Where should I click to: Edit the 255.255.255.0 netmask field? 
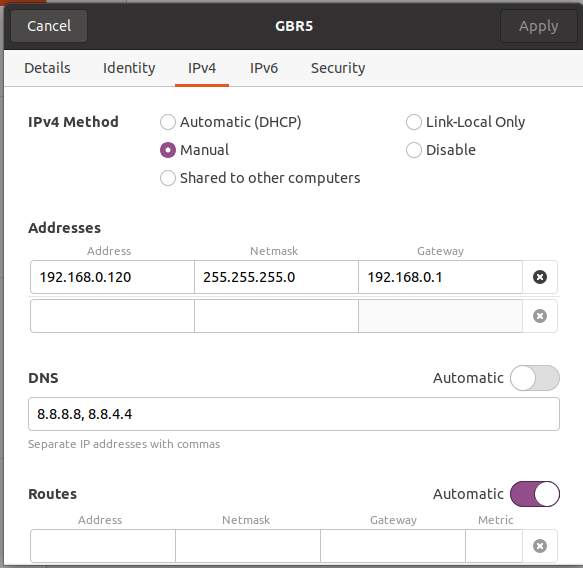pyautogui.click(x=276, y=277)
